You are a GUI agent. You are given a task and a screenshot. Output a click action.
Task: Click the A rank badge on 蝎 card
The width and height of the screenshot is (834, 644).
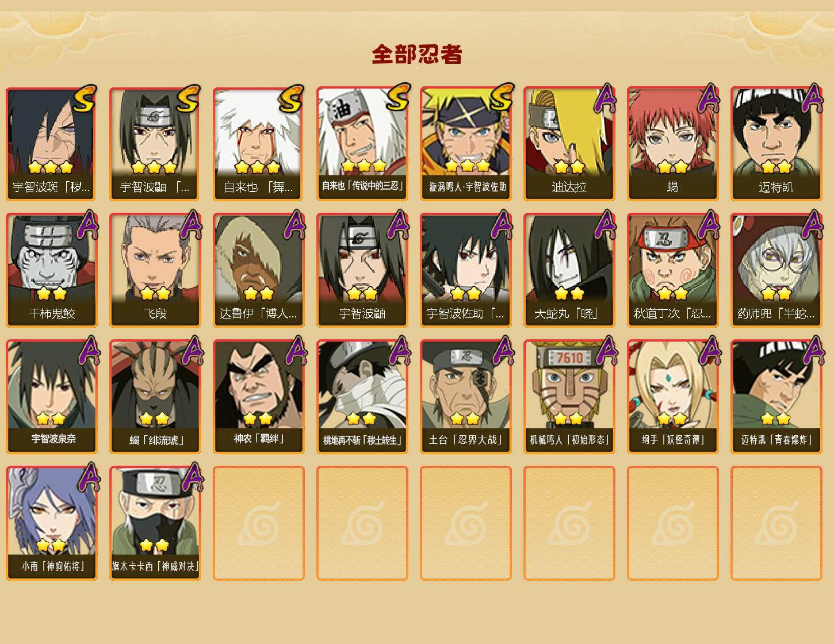pos(709,99)
